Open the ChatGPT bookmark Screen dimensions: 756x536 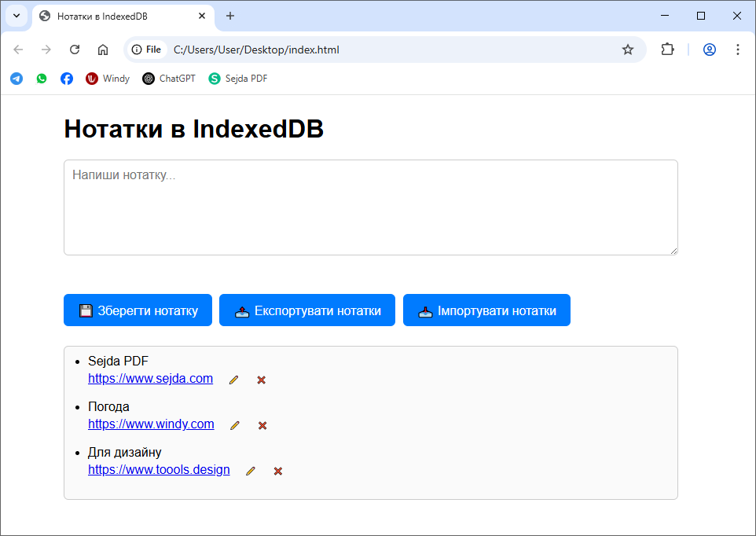click(x=169, y=79)
